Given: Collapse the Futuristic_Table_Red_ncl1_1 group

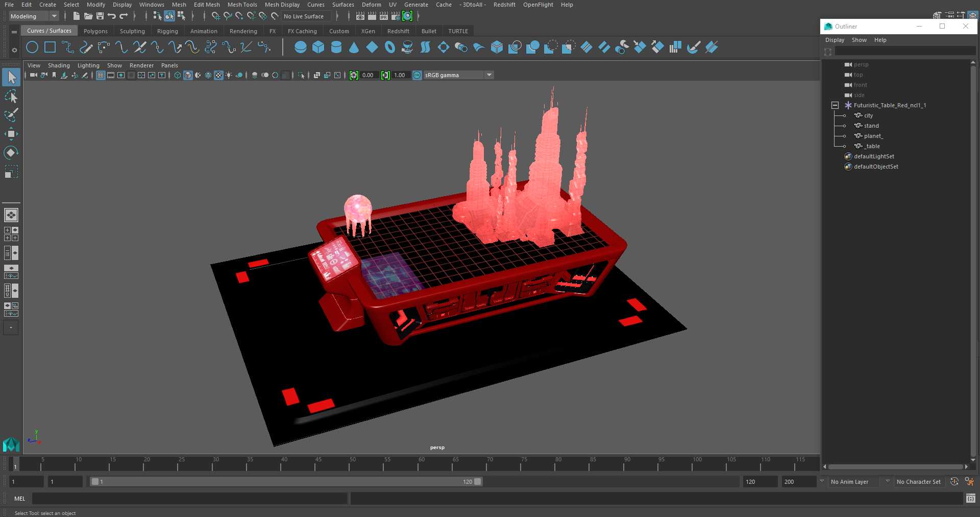Looking at the screenshot, I should coord(835,105).
